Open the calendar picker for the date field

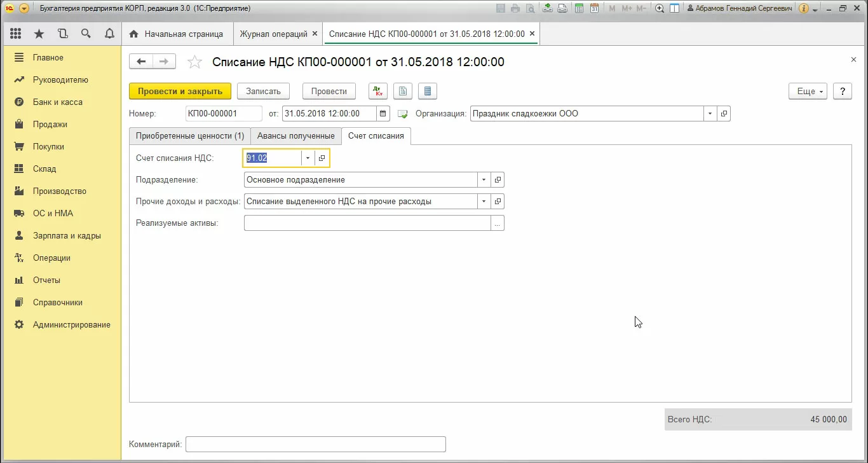[x=383, y=114]
